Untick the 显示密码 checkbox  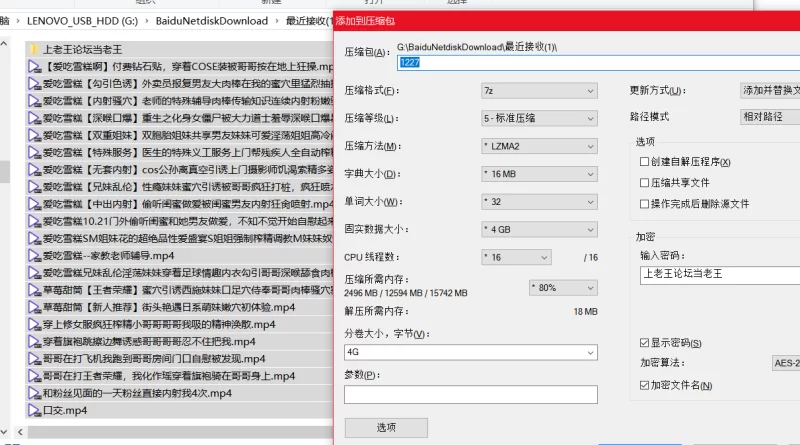645,343
